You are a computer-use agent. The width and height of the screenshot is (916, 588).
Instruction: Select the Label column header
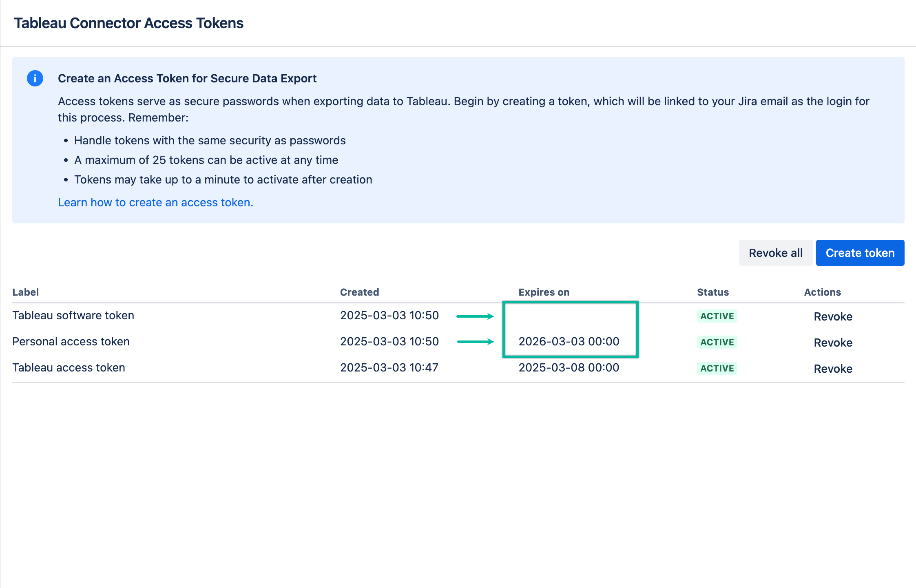tap(25, 292)
